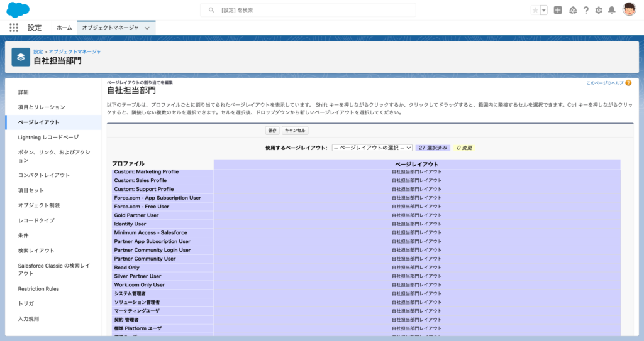Click the orange help icon for this page
The width and height of the screenshot is (644, 341).
(628, 83)
